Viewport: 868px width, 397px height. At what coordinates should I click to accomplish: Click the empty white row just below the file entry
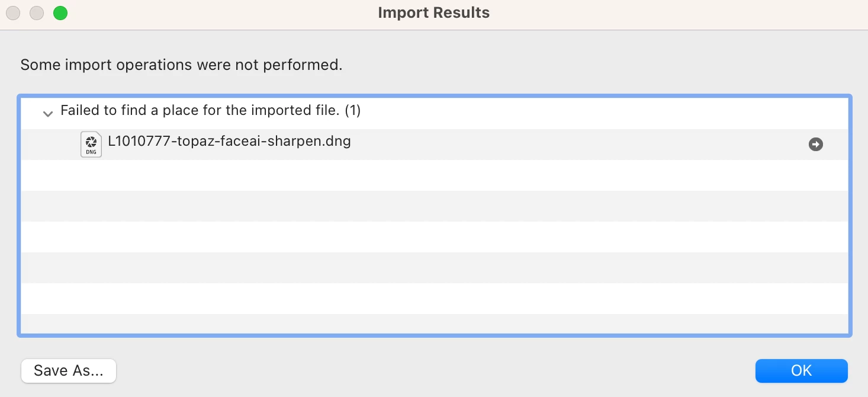point(434,175)
